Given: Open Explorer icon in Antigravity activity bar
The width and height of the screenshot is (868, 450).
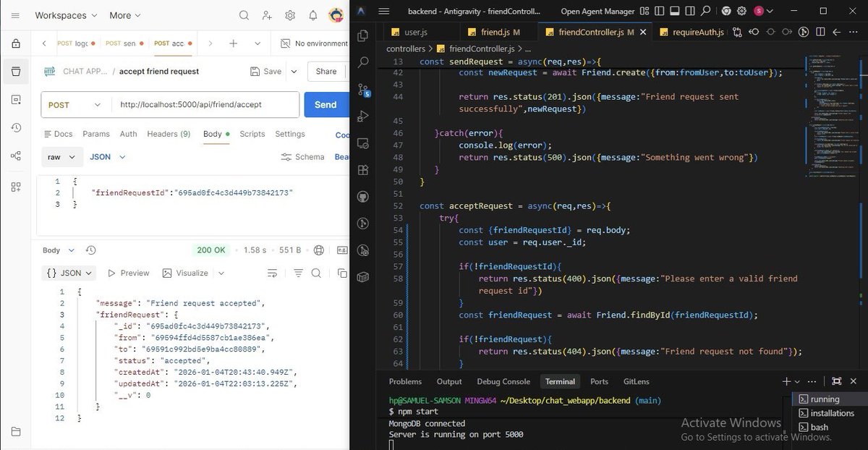Looking at the screenshot, I should pos(363,35).
